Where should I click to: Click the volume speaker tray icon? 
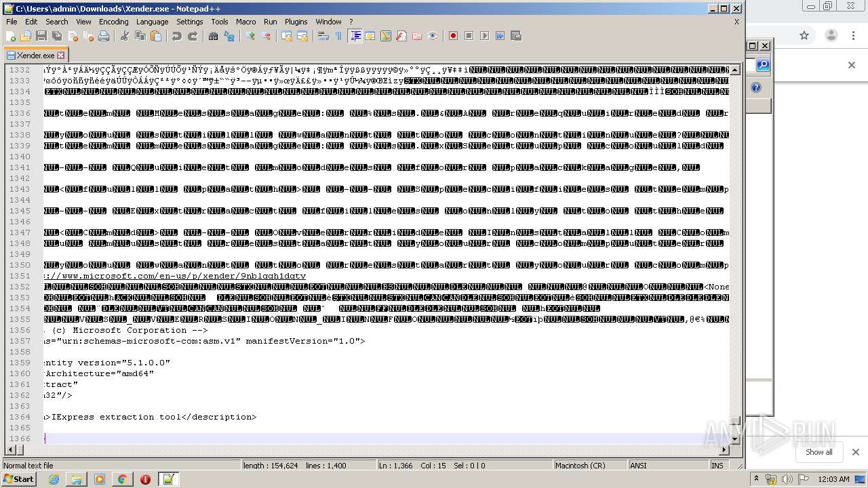point(789,479)
